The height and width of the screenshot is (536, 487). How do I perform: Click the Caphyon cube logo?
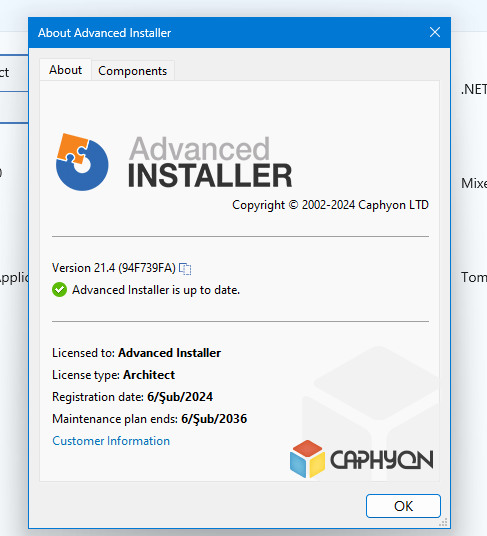click(307, 459)
